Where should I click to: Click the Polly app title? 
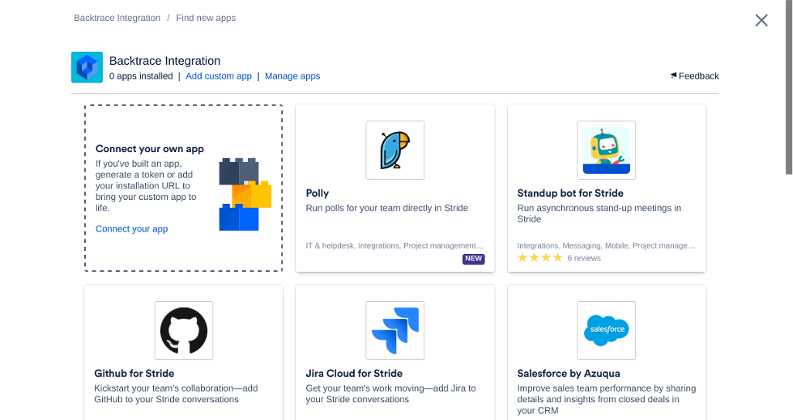317,193
